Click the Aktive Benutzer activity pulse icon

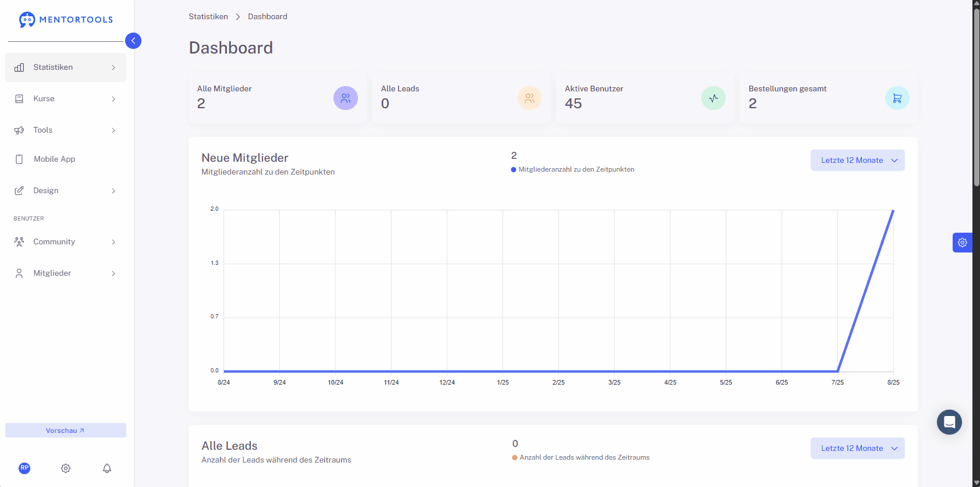point(713,98)
